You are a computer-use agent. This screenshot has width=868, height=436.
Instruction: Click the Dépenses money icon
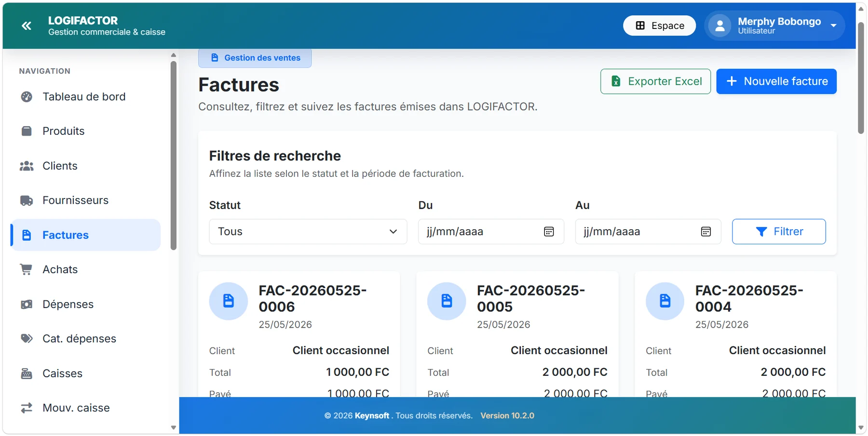[x=27, y=304]
